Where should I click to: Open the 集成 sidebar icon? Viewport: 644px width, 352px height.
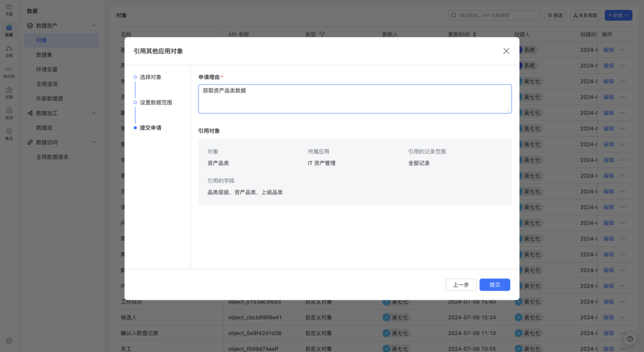(9, 134)
